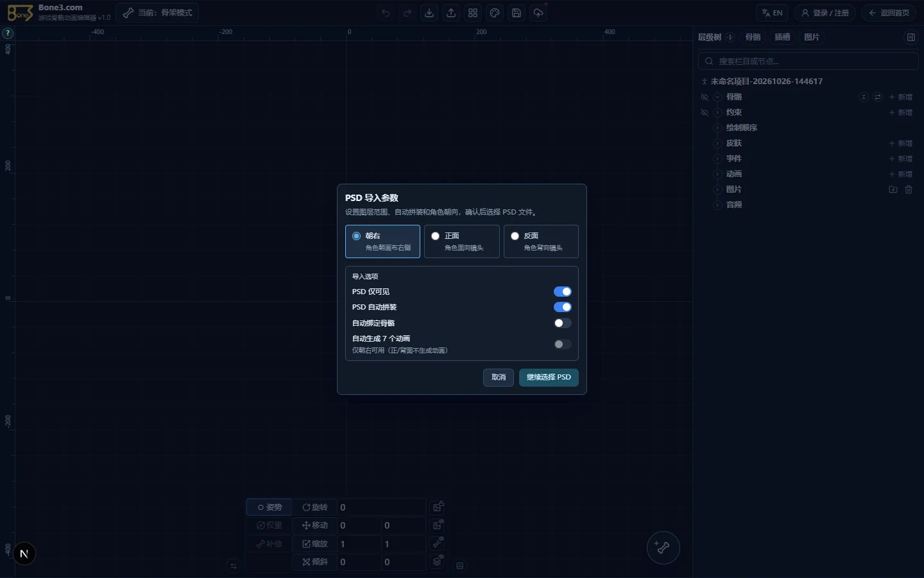Turn off the PSD 仅可见 switch
Image resolution: width=924 pixels, height=578 pixels.
pos(563,292)
